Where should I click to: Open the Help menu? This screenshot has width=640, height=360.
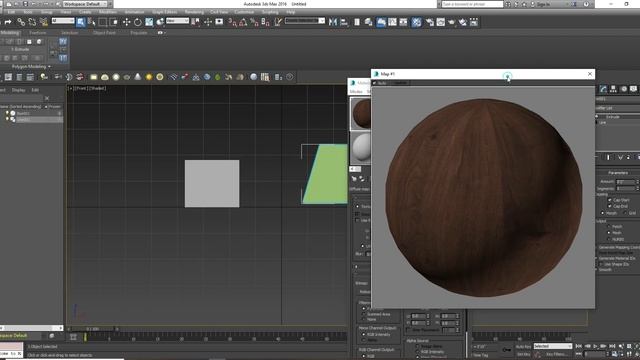tap(291, 12)
